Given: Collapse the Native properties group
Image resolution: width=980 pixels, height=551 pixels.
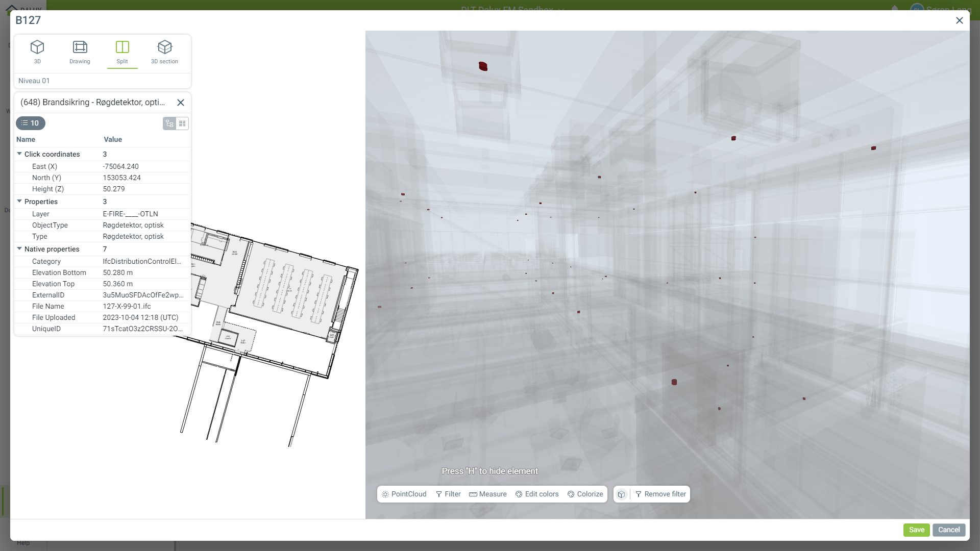Looking at the screenshot, I should point(19,249).
